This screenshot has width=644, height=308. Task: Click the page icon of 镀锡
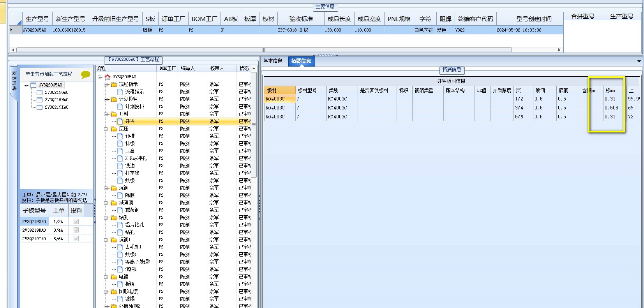(x=120, y=299)
